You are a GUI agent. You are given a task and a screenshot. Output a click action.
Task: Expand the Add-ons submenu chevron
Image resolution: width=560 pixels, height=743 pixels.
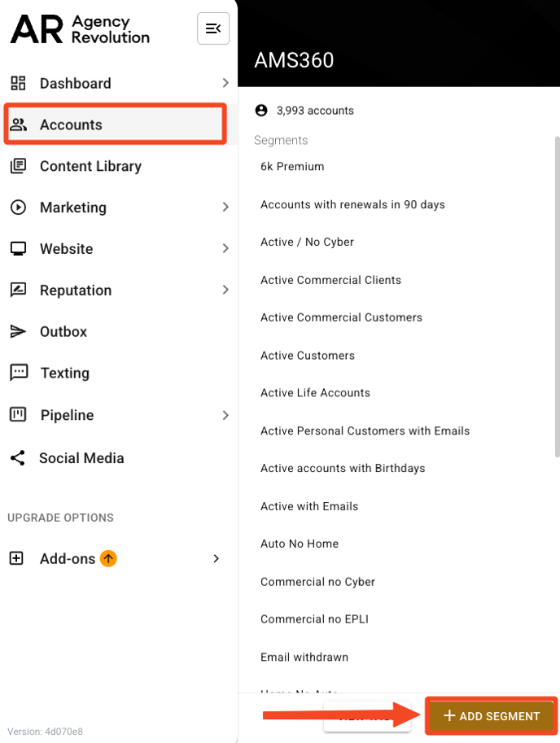(216, 558)
